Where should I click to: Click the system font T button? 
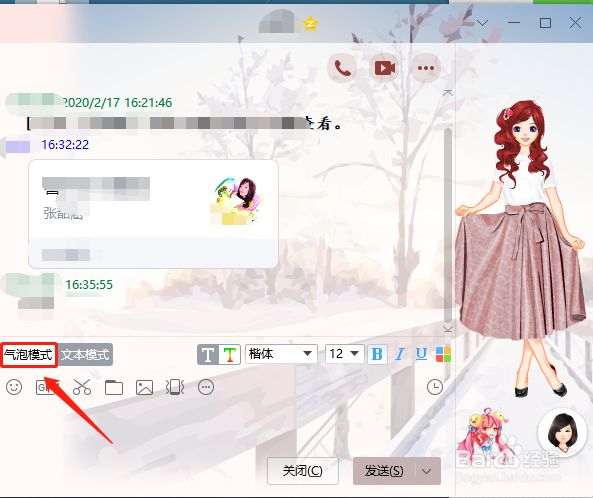[x=208, y=355]
